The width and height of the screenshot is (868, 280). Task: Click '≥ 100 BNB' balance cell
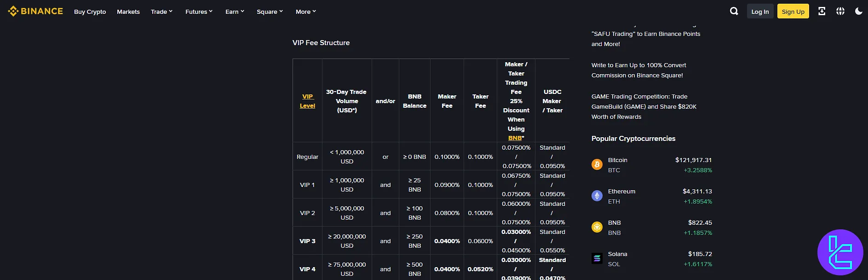pos(414,213)
